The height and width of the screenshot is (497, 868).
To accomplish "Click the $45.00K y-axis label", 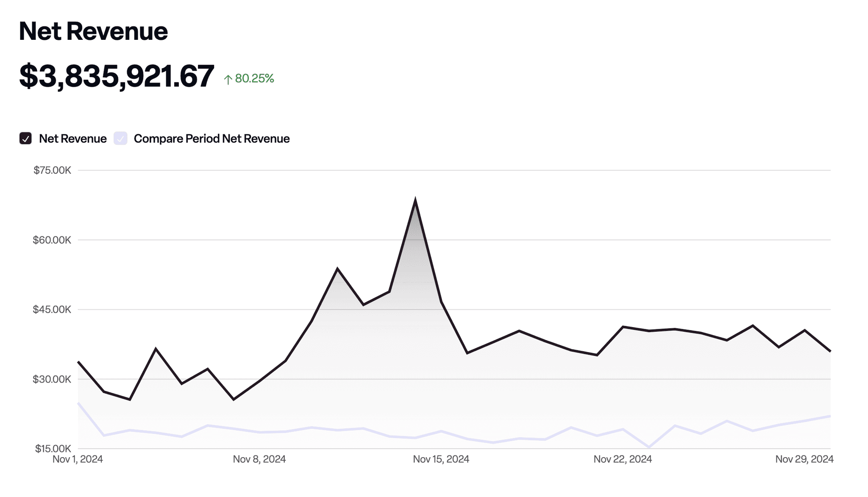I will click(x=52, y=309).
